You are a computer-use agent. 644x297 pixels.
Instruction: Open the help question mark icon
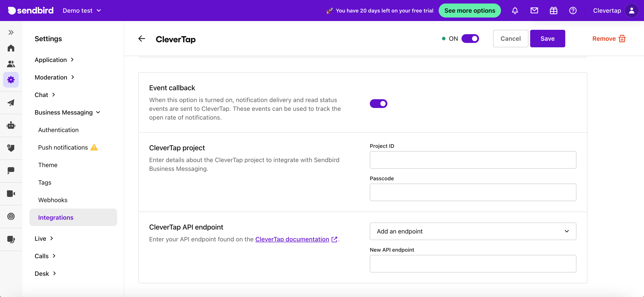pyautogui.click(x=573, y=11)
